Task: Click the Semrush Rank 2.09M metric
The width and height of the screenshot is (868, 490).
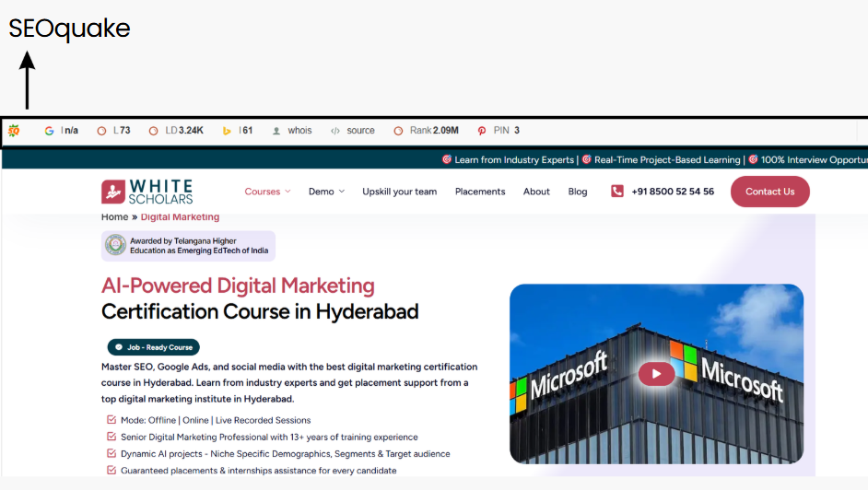Action: (x=426, y=131)
